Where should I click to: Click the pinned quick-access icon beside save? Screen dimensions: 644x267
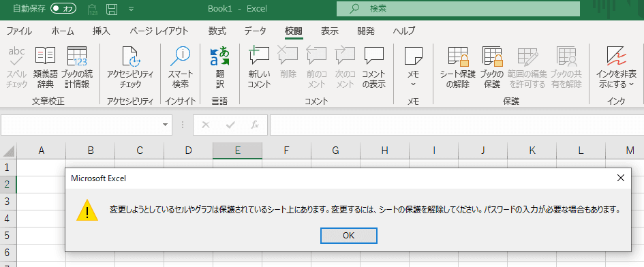point(93,9)
